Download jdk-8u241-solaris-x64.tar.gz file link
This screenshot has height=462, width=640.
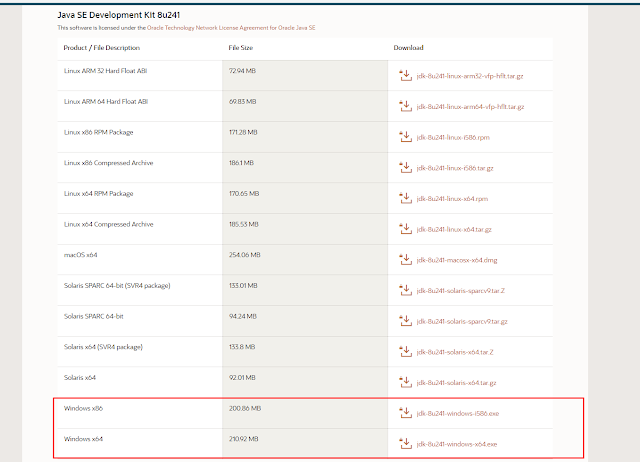456,383
